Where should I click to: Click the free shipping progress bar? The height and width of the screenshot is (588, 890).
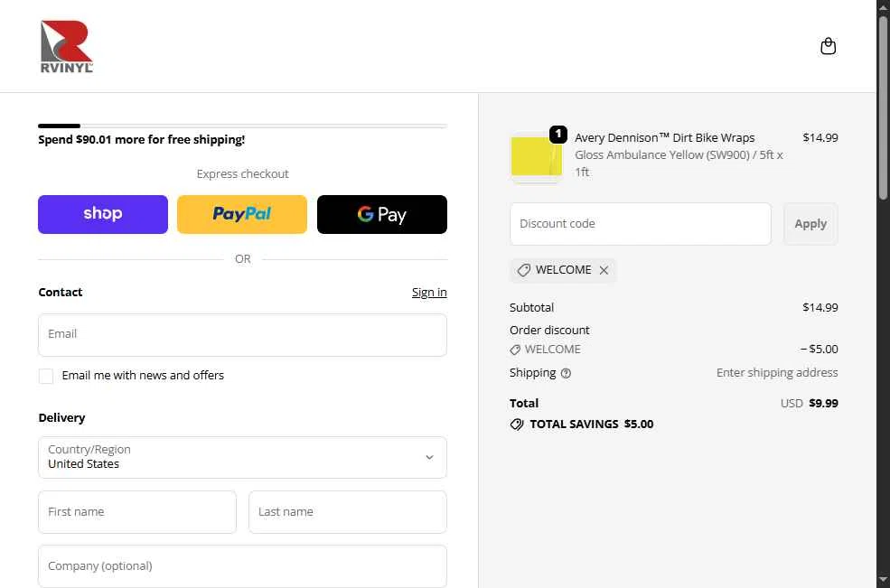coord(242,126)
